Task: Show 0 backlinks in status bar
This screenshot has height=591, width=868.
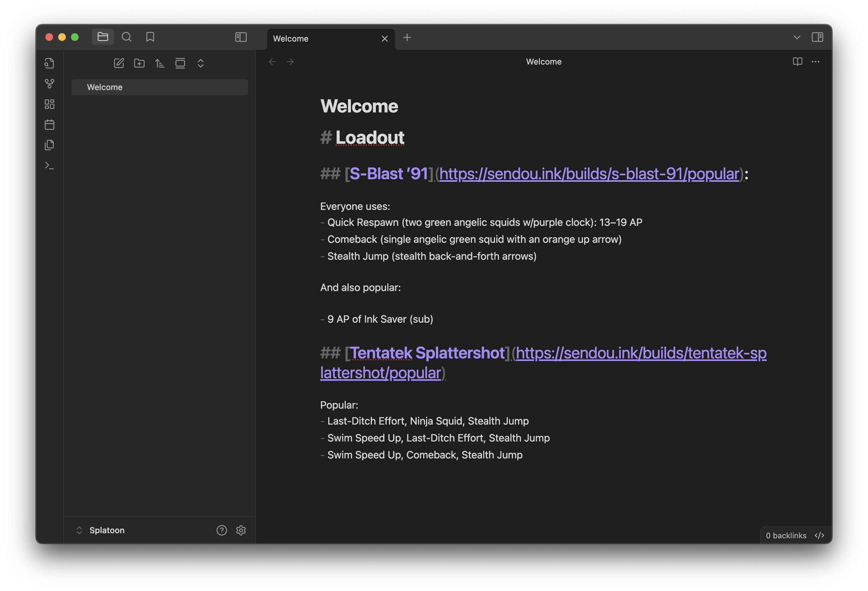Action: (x=786, y=536)
